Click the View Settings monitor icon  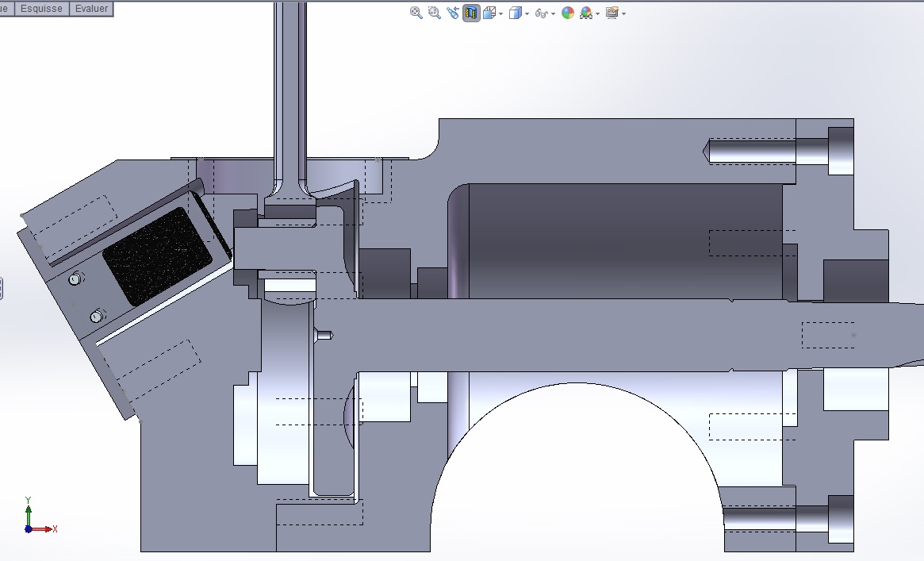click(612, 13)
